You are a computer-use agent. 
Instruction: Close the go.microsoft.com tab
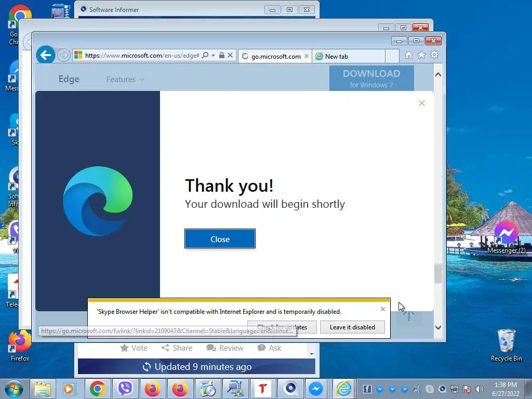307,56
